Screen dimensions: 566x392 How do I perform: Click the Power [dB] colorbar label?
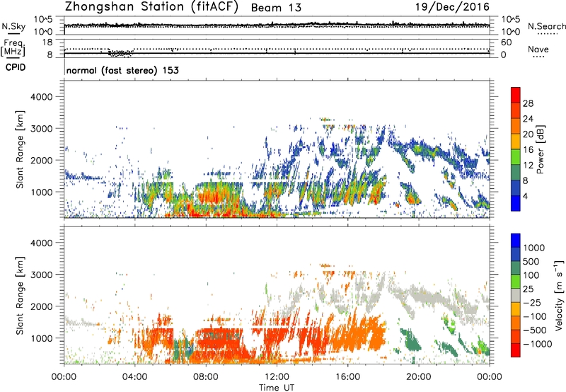coord(540,149)
